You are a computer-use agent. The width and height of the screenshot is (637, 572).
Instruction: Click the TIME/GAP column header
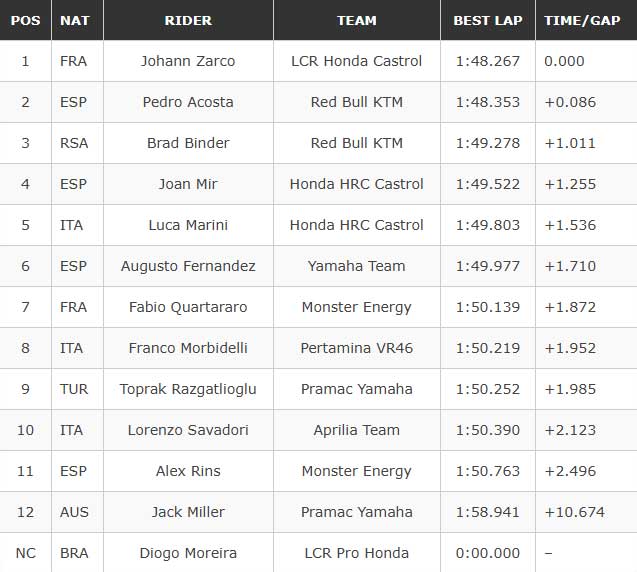click(x=582, y=20)
